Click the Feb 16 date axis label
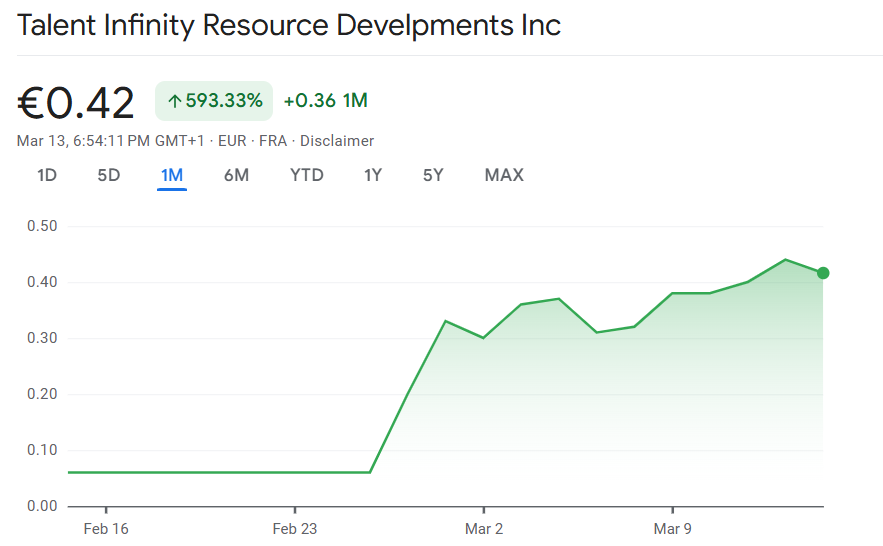The width and height of the screenshot is (883, 546). click(x=106, y=528)
